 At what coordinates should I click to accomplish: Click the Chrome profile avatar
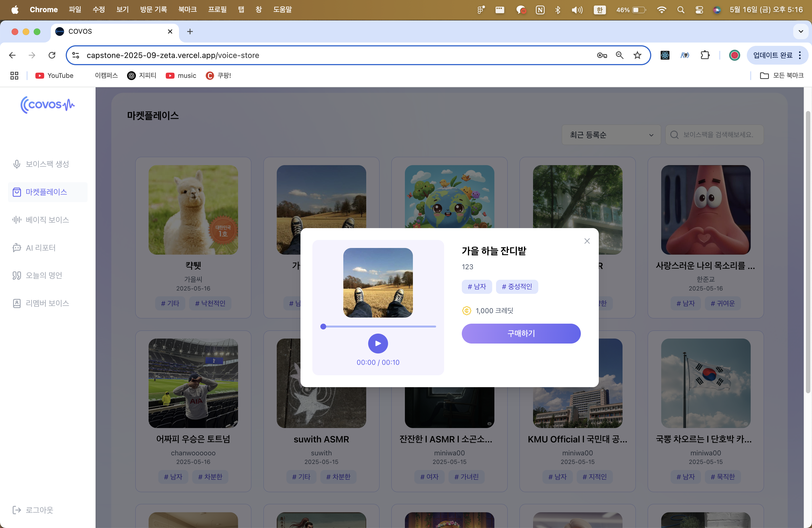click(x=734, y=55)
